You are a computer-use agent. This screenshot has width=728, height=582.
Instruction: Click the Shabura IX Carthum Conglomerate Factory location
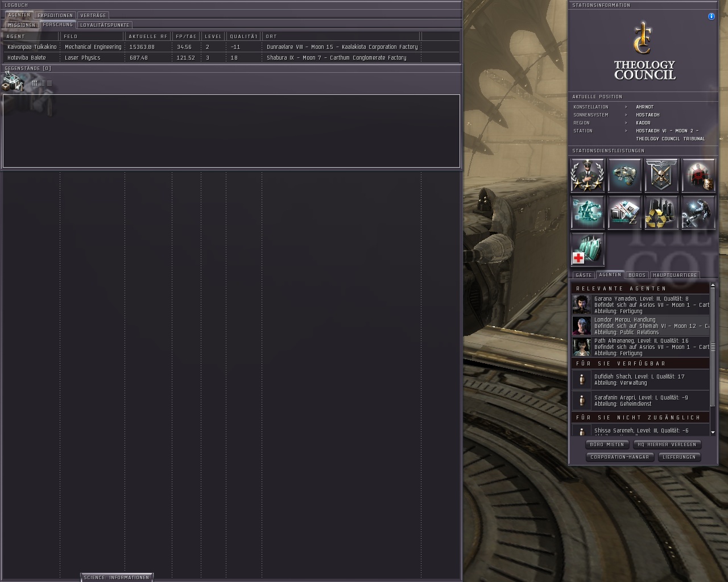(x=337, y=58)
